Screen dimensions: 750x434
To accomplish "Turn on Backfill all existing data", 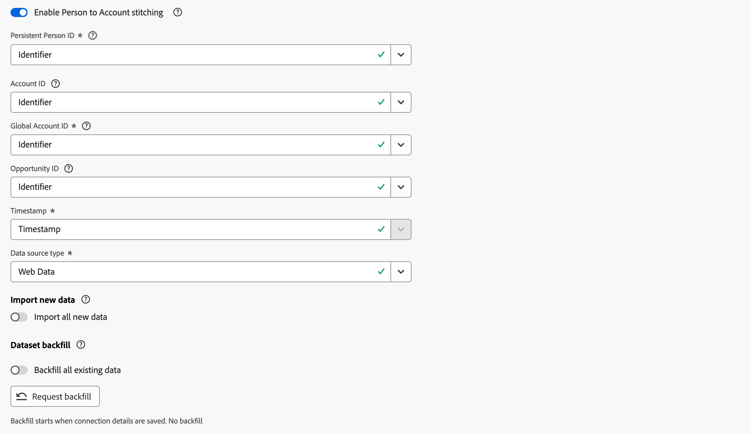I will coord(19,370).
